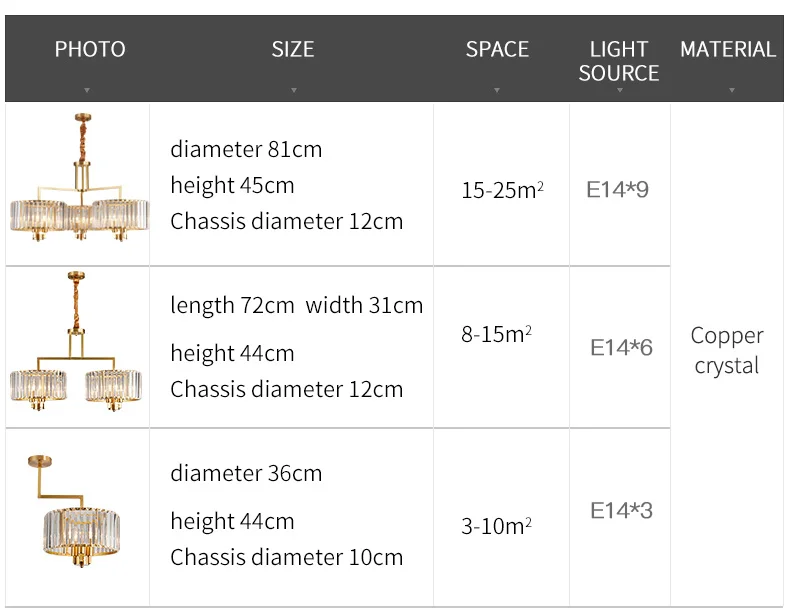Click the 3-10m² space cell
The width and height of the screenshot is (790, 614).
point(496,526)
